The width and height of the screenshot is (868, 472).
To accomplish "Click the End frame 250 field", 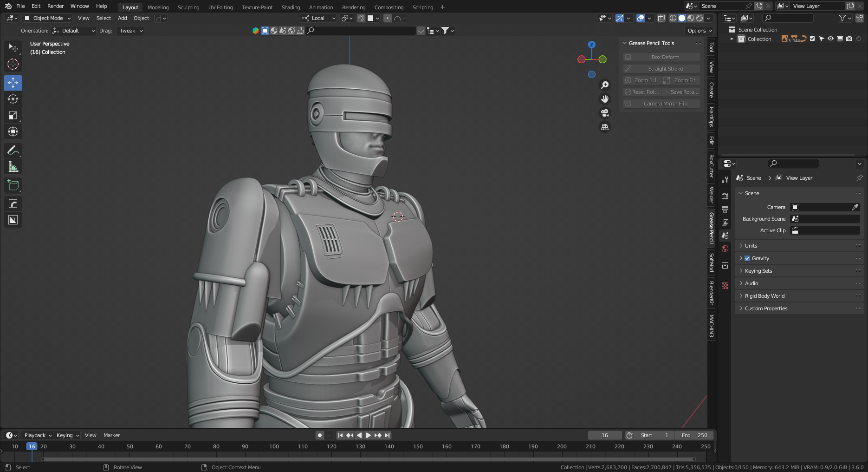I will (x=694, y=435).
